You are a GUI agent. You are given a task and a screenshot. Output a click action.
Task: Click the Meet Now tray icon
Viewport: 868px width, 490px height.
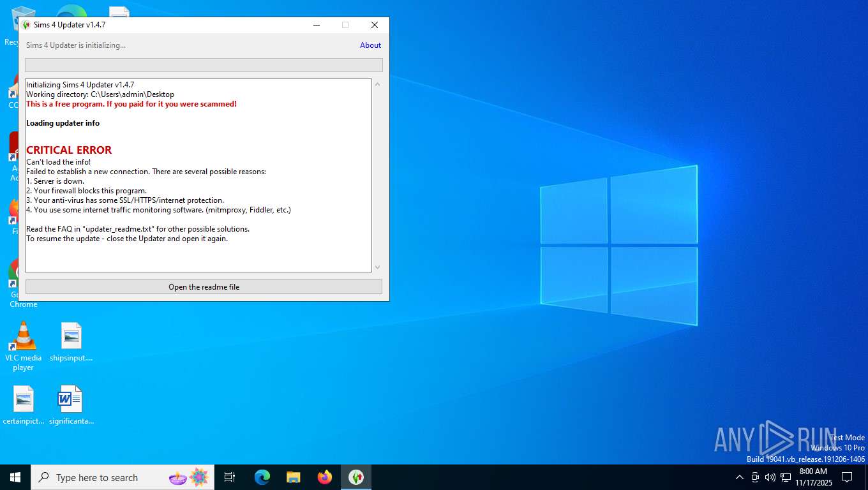point(755,477)
